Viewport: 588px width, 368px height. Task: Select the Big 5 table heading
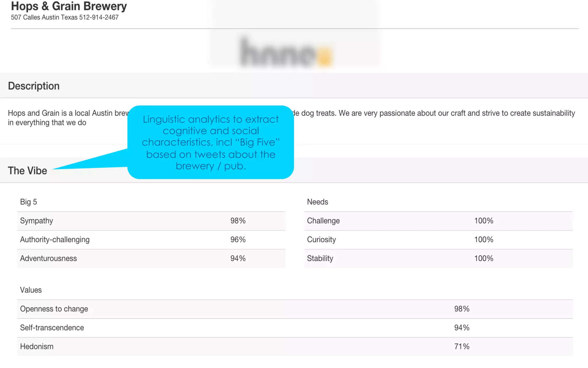(28, 202)
